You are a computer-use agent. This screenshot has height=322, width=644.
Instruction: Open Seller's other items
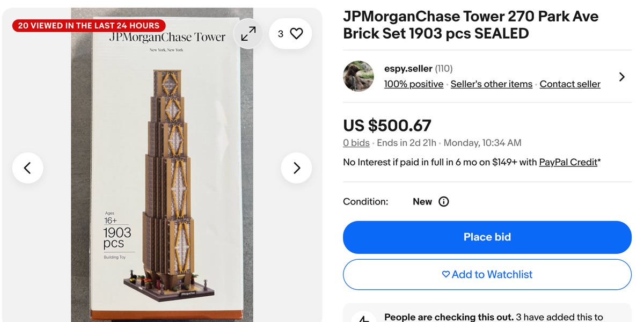tap(492, 84)
